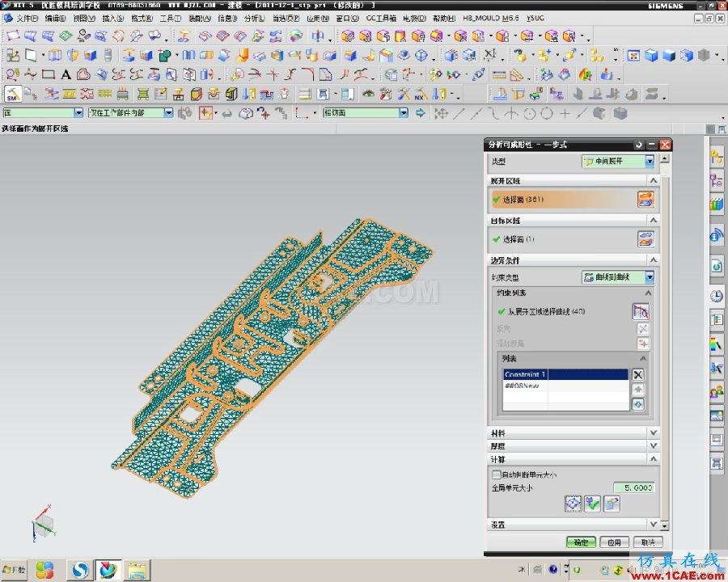The width and height of the screenshot is (728, 582).
Task: Toggle the midpoint snap option
Action: tap(476, 113)
